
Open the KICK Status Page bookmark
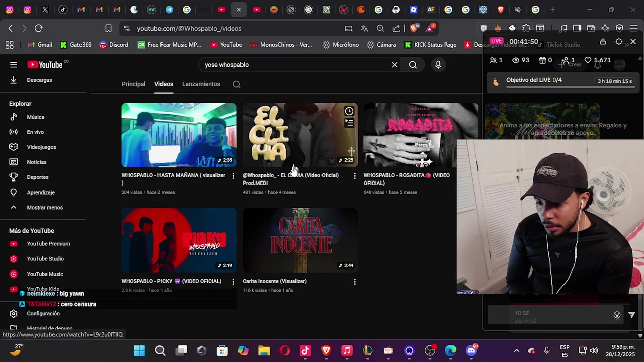click(430, 45)
